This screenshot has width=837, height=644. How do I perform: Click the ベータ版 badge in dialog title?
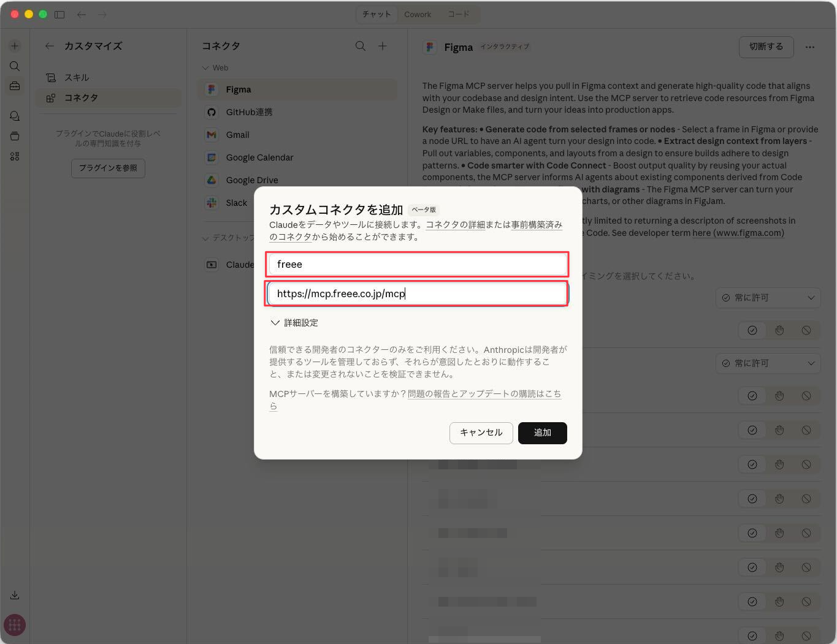coord(424,210)
